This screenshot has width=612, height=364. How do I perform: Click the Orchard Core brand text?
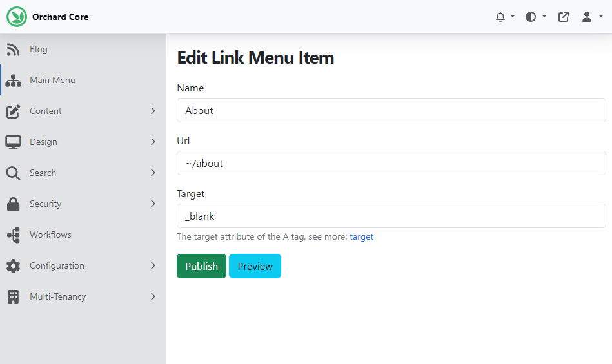pos(61,17)
